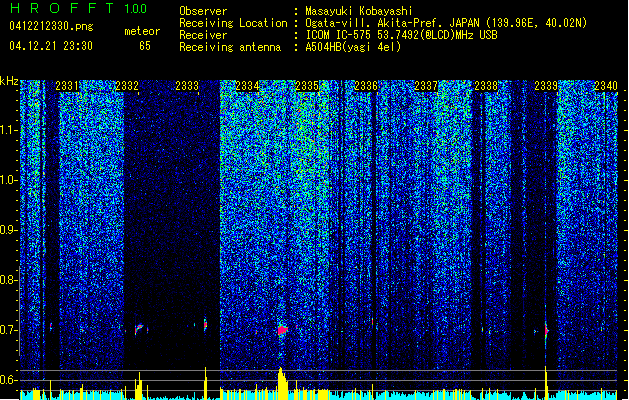Click the 'Receiver' field label

coord(203,35)
